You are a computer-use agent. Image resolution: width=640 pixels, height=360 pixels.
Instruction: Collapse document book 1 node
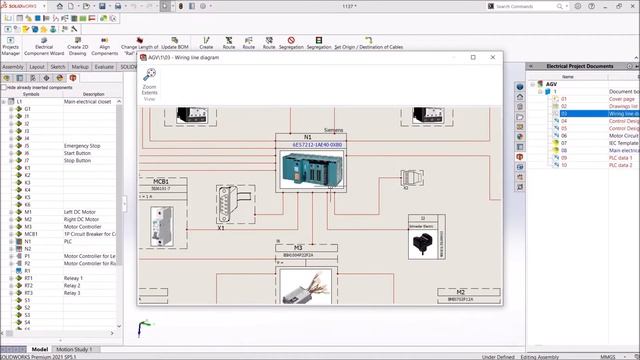[540, 91]
